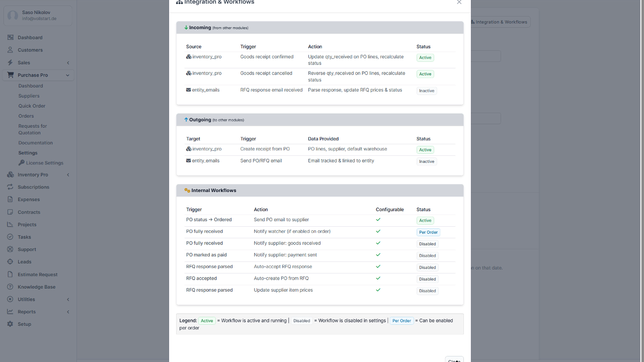Click the Utilities icon in sidebar
The height and width of the screenshot is (362, 644).
[11, 299]
